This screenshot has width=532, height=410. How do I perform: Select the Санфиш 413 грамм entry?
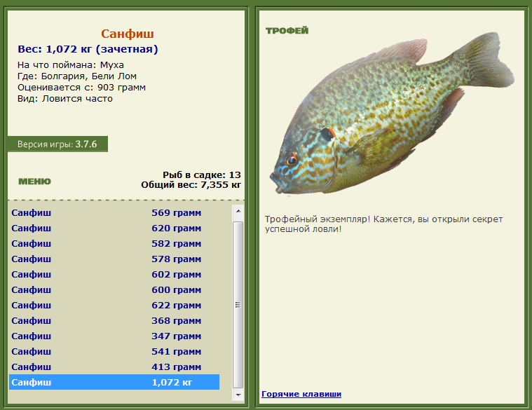[114, 367]
